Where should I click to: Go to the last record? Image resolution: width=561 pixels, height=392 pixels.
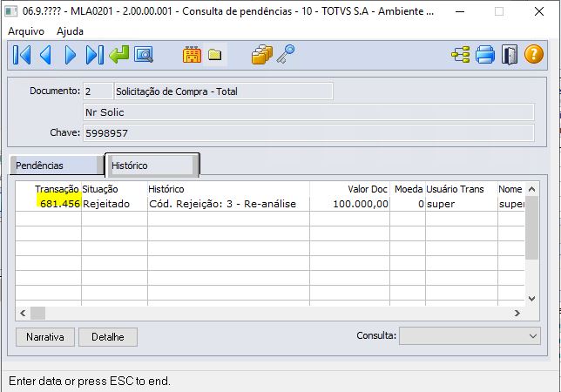point(95,55)
